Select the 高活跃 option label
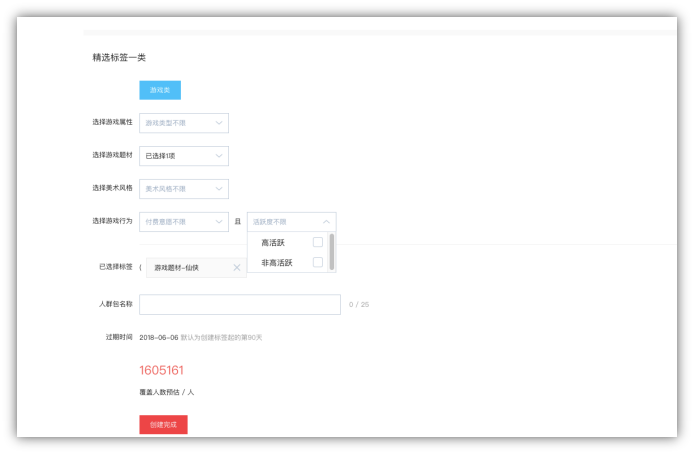The height and width of the screenshot is (455, 694). [x=273, y=242]
